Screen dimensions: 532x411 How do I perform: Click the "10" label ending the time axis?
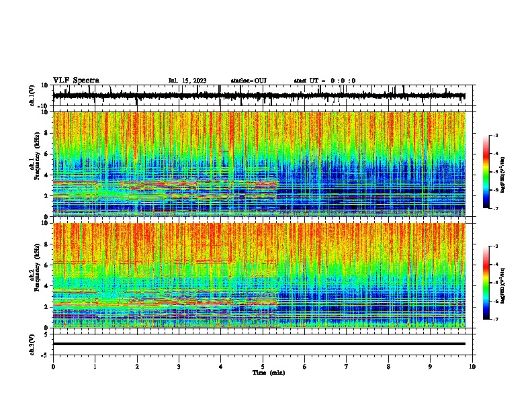(472, 367)
